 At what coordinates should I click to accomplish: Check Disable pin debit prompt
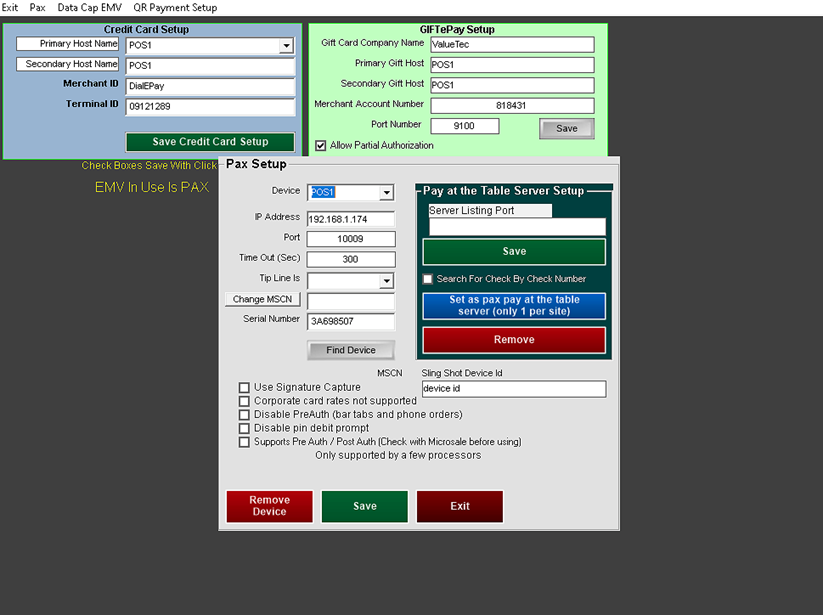tap(244, 428)
